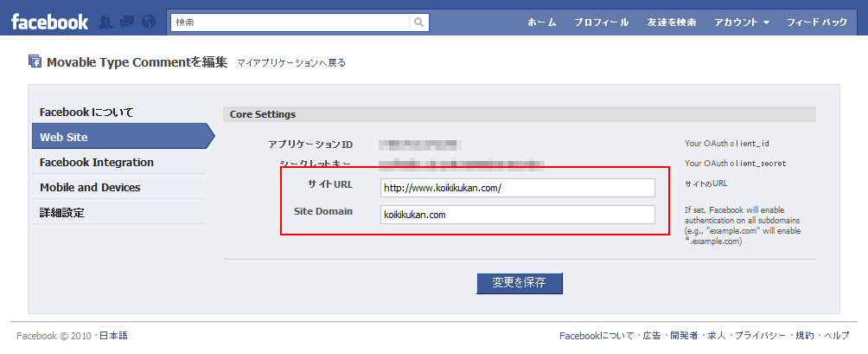Image resolution: width=868 pixels, height=354 pixels.
Task: Follow マイアプリケーションへ戻る link
Action: [x=291, y=62]
